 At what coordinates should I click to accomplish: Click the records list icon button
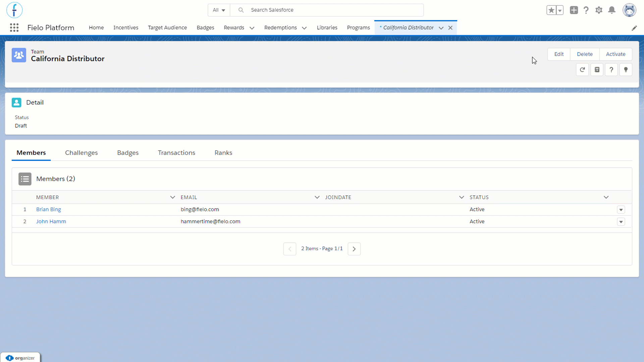tap(597, 70)
